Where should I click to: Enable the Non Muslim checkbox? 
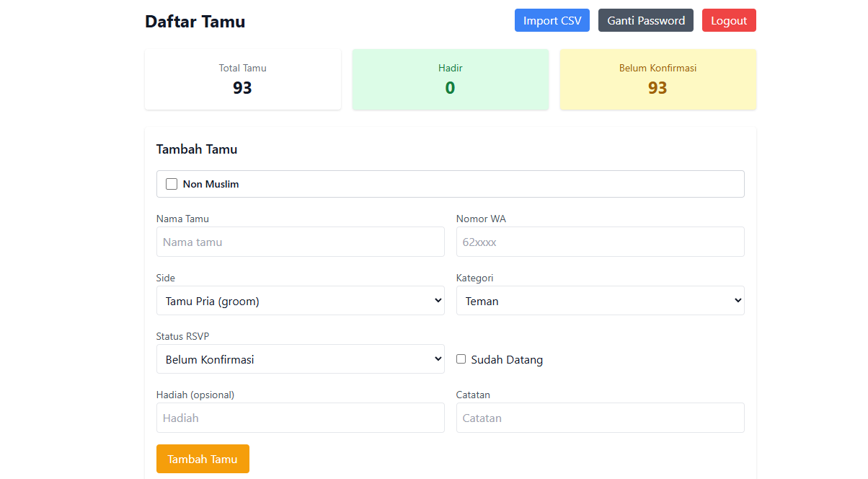click(x=172, y=184)
